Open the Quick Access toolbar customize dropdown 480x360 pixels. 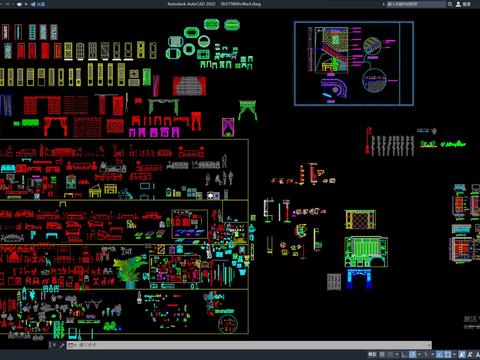click(26, 4)
